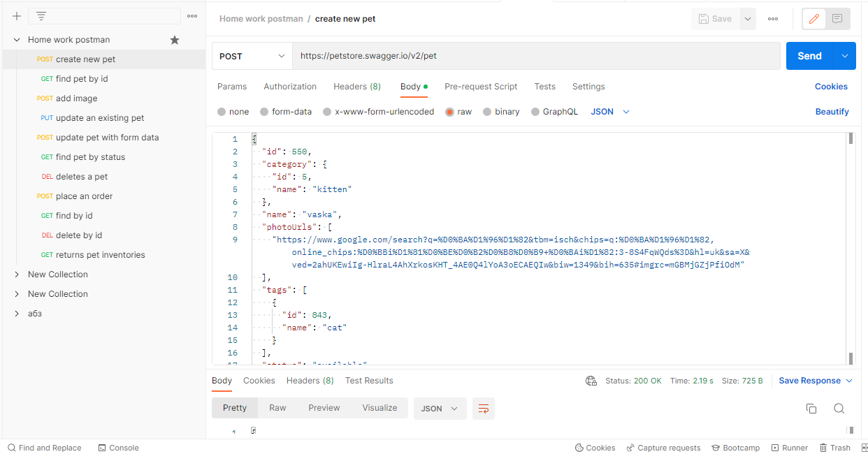The width and height of the screenshot is (868, 454).
Task: Open the Preview response tab
Action: pyautogui.click(x=324, y=408)
